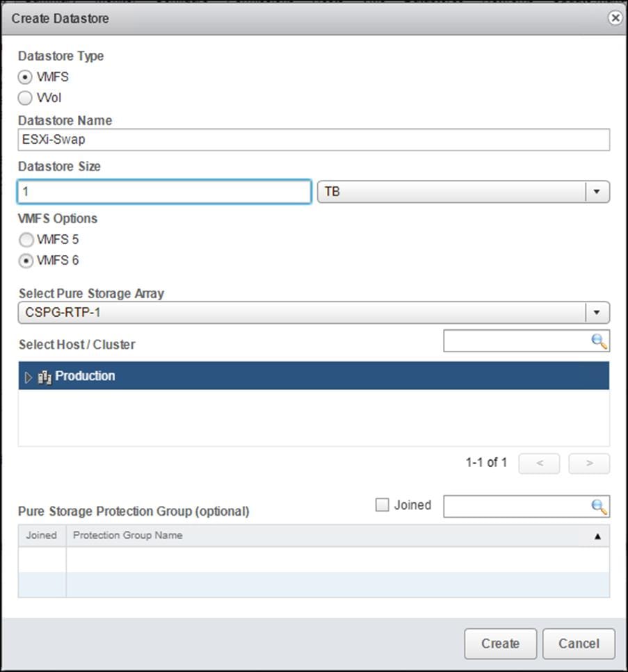Image resolution: width=628 pixels, height=672 pixels.
Task: Close the Create Datastore dialog
Action: point(615,18)
